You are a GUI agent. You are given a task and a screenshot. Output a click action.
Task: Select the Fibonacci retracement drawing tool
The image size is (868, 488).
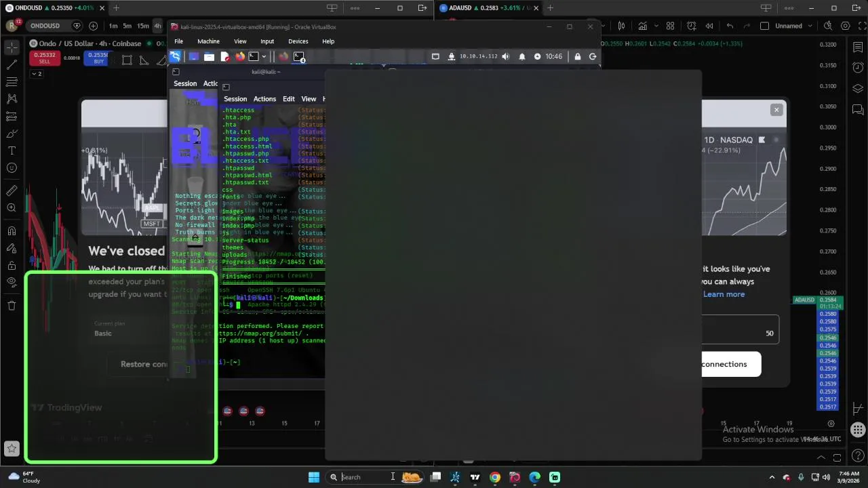(x=12, y=81)
